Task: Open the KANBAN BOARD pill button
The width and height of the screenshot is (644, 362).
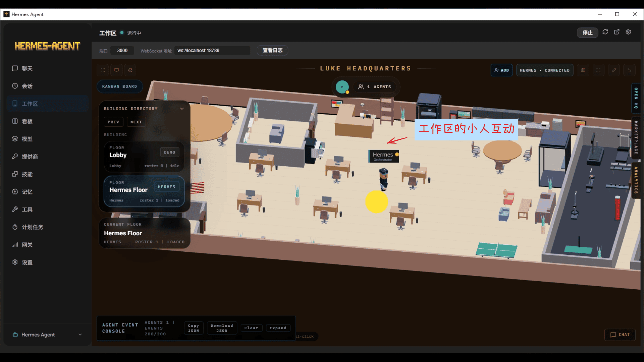Action: point(119,86)
